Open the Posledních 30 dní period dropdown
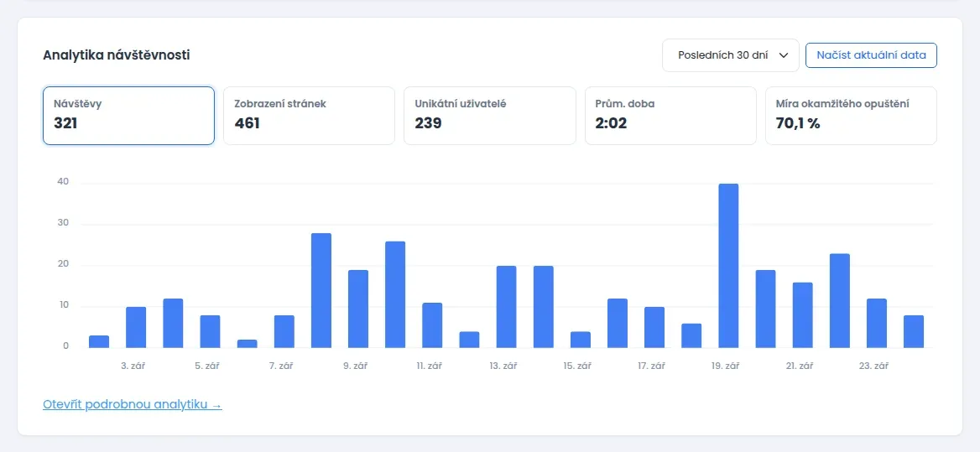Image resolution: width=980 pixels, height=452 pixels. pyautogui.click(x=731, y=55)
